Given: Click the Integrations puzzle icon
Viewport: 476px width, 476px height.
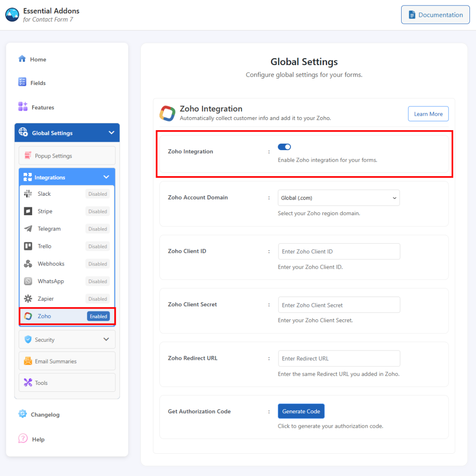Looking at the screenshot, I should click(x=27, y=177).
